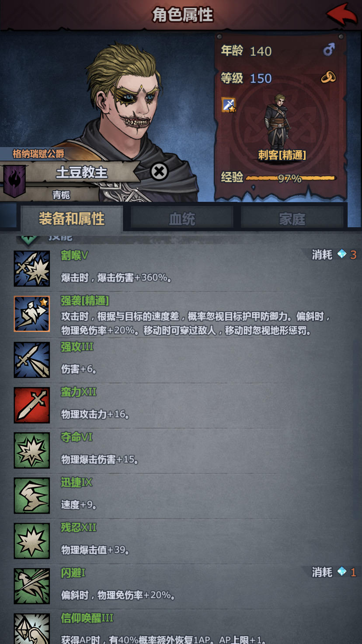Select the 割喉V skill icon
The width and height of the screenshot is (362, 644).
point(31,269)
